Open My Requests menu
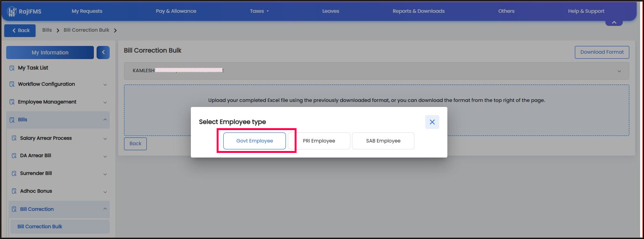The width and height of the screenshot is (644, 239). (87, 11)
